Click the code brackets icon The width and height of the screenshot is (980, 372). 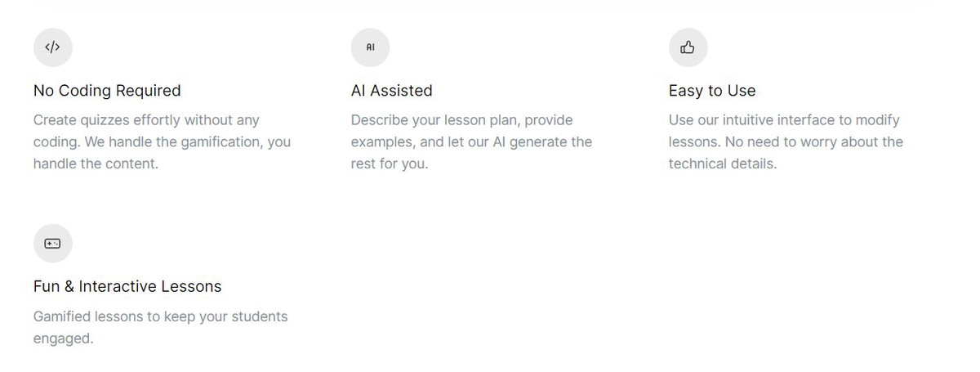tap(52, 47)
